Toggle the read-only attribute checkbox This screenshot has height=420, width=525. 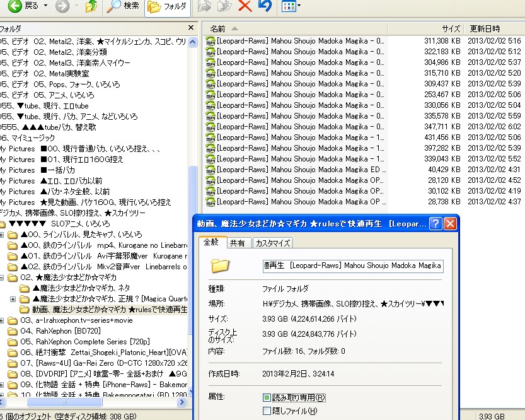coord(267,397)
